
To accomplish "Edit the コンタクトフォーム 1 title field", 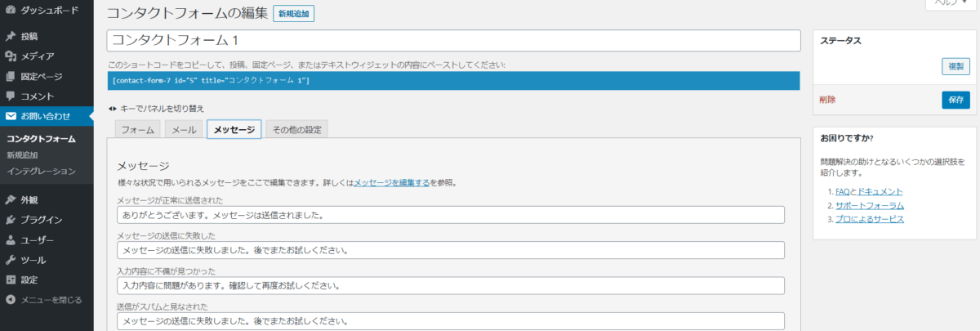I will (453, 40).
